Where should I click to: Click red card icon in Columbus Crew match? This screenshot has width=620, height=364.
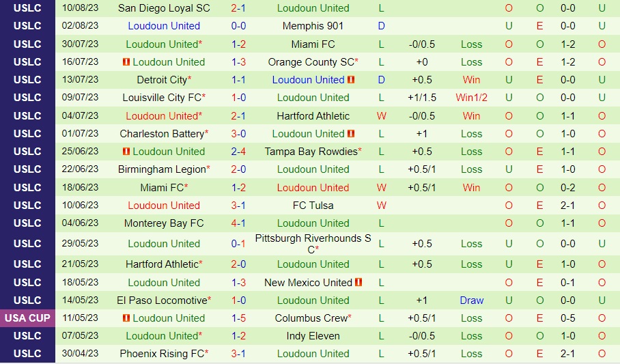126,318
